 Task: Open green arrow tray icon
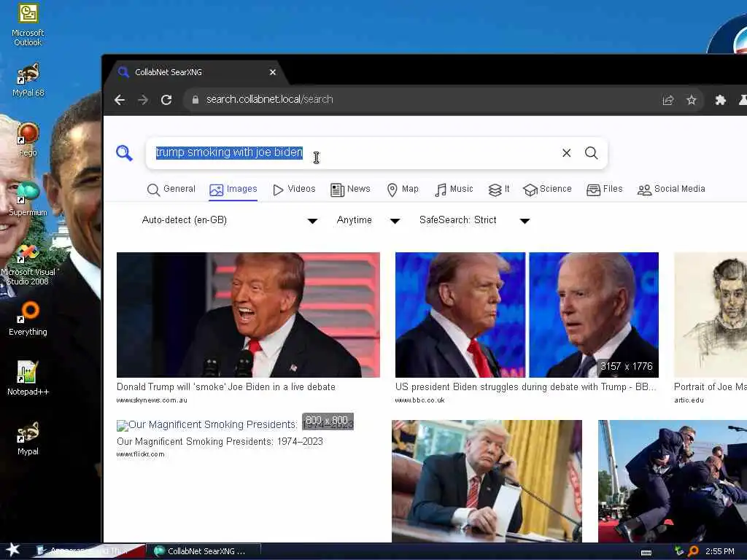[x=679, y=551]
